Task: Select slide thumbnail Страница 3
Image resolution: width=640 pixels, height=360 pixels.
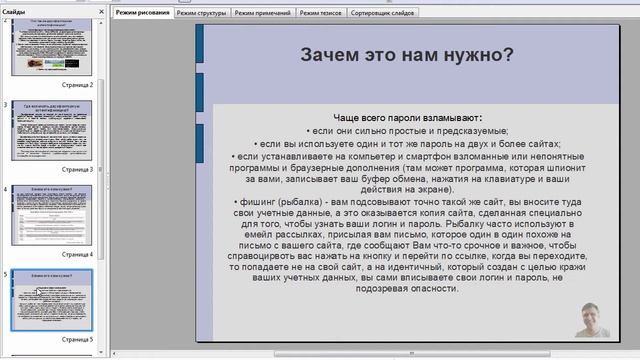Action: [x=51, y=131]
